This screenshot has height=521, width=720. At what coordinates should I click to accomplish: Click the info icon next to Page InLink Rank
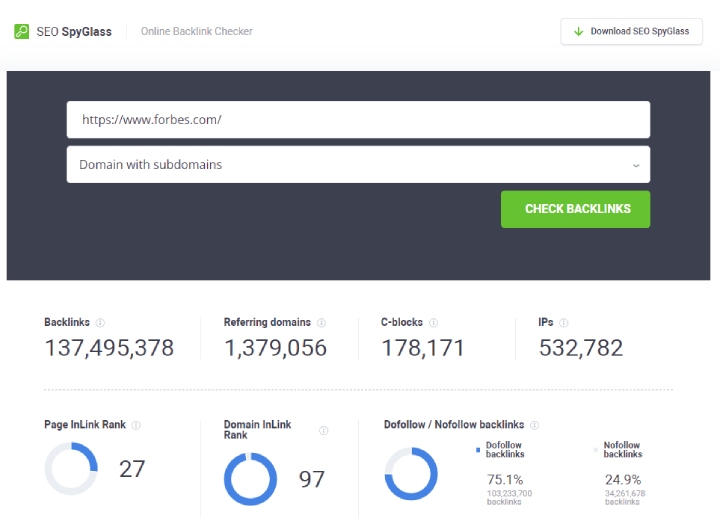click(x=136, y=425)
